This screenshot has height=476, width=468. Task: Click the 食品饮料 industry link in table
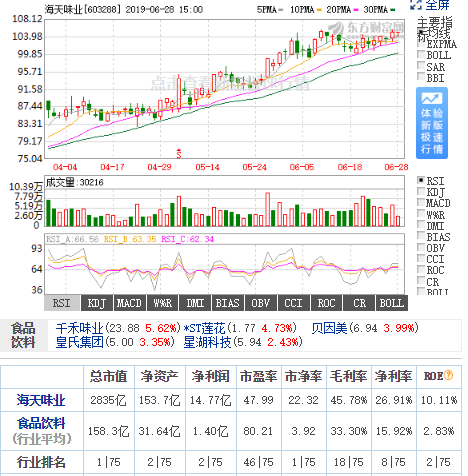tap(41, 423)
